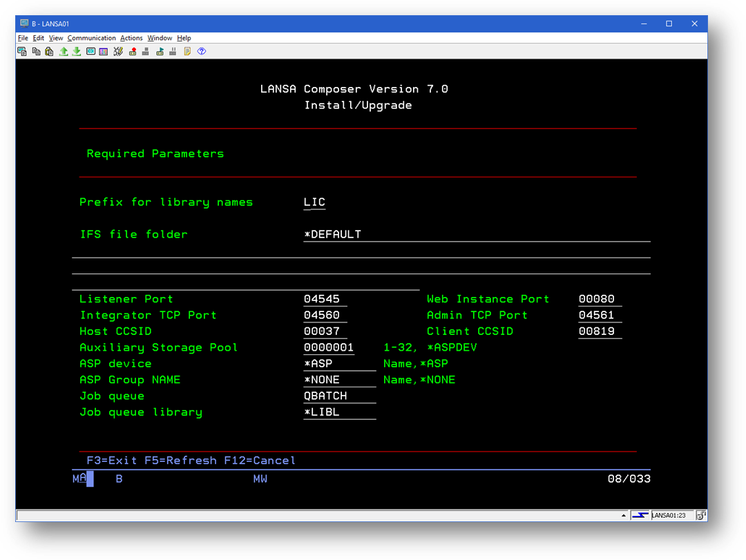Minimize the B - LANSA01 window
746x560 pixels.
click(x=644, y=23)
